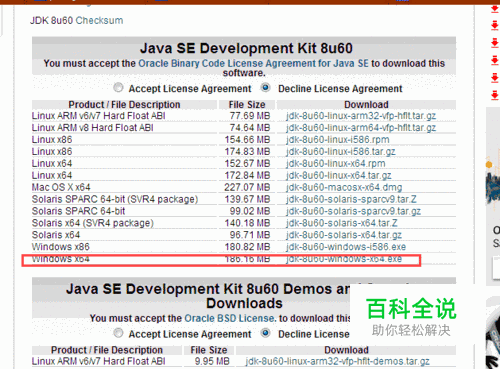The width and height of the screenshot is (500, 369).
Task: Click 'Linux ARM v8 Hard Float ABI' text
Action: pyautogui.click(x=93, y=128)
